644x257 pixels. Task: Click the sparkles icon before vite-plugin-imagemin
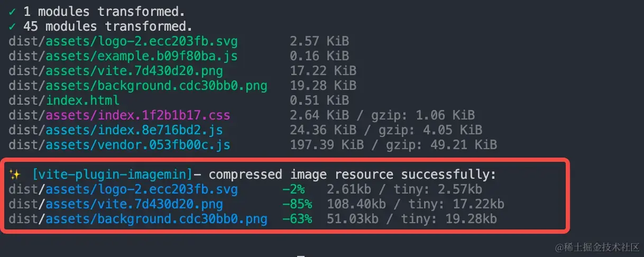(x=15, y=175)
